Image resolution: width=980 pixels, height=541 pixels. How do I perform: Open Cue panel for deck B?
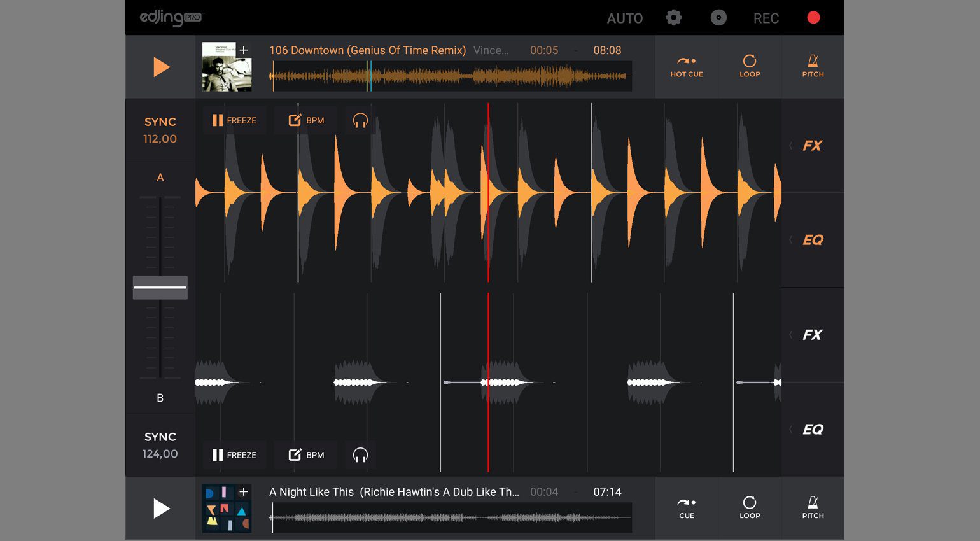coord(687,509)
